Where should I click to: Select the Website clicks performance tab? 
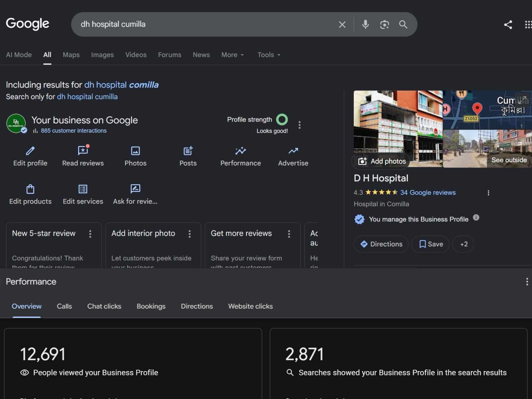(250, 306)
